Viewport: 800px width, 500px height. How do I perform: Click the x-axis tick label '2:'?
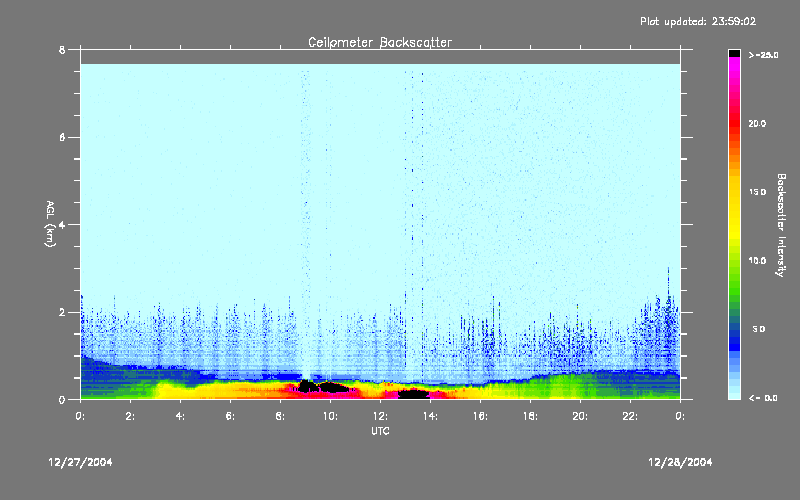(x=130, y=416)
